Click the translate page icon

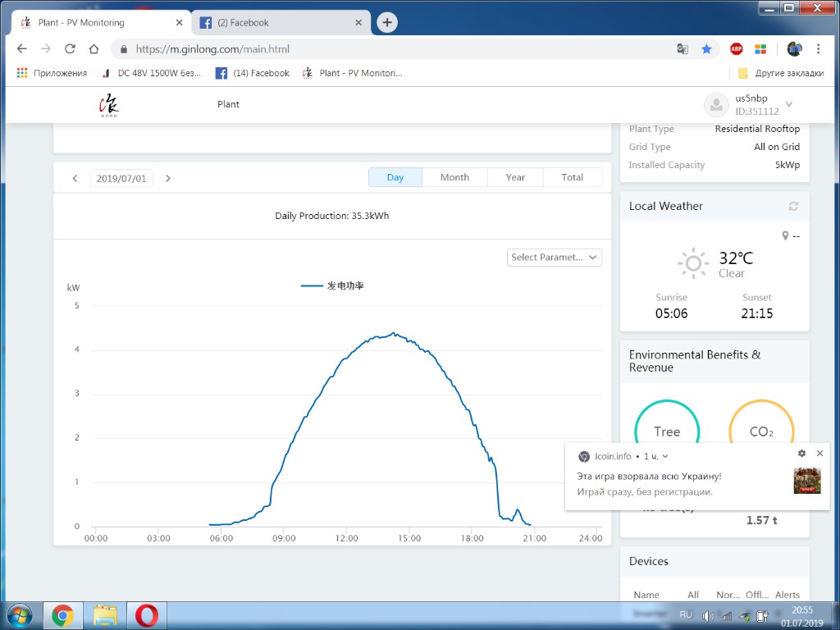682,49
